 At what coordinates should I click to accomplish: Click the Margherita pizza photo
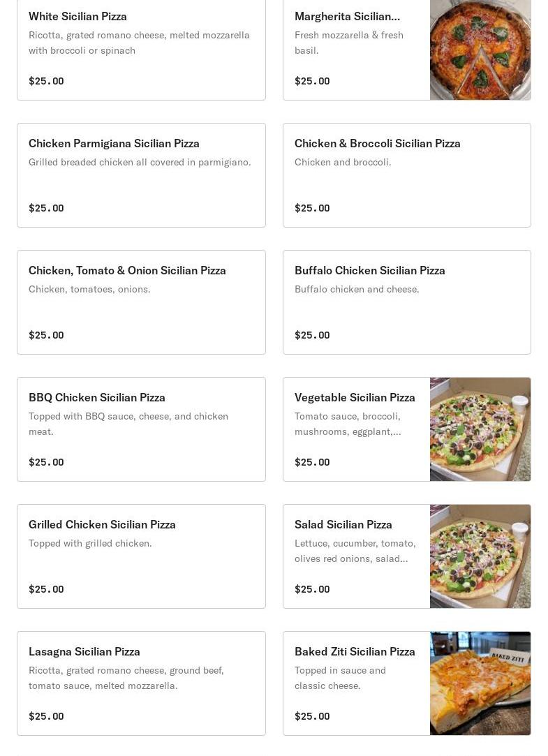(480, 50)
